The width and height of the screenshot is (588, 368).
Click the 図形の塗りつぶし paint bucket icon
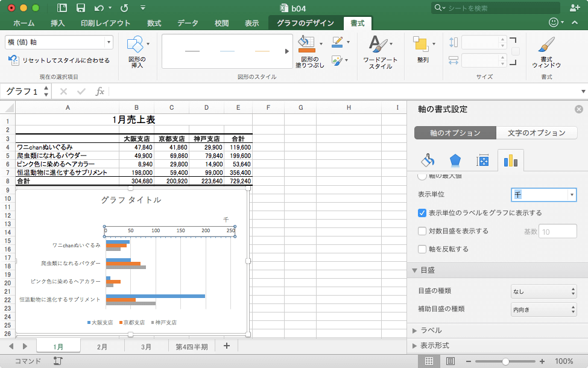(306, 44)
